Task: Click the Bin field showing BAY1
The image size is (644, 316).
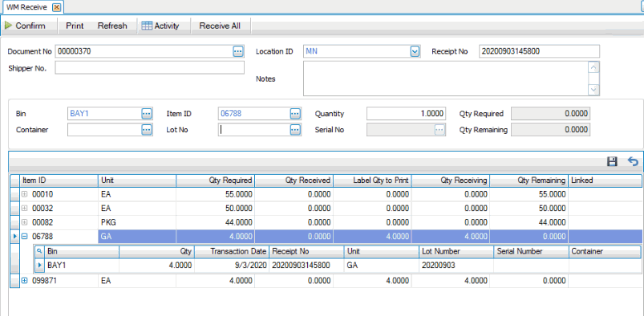Action: [x=104, y=113]
